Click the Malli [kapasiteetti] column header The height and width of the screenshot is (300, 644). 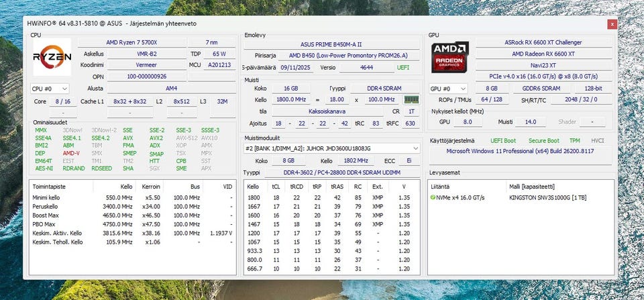[532, 187]
